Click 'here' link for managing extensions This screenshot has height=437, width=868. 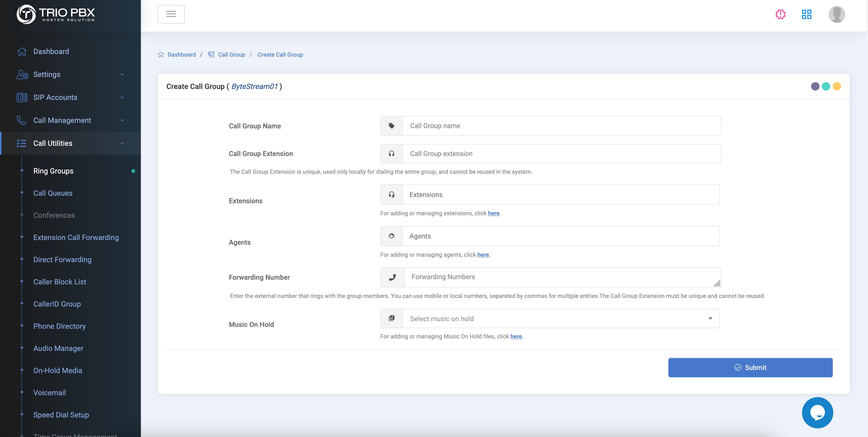(494, 213)
